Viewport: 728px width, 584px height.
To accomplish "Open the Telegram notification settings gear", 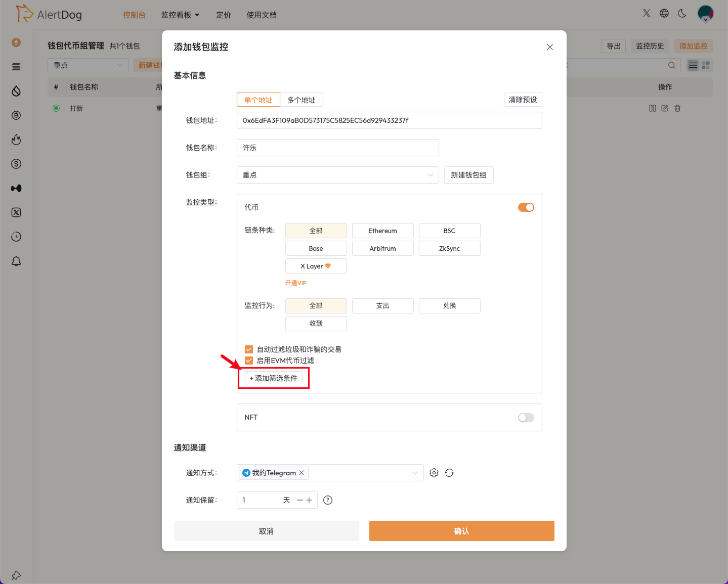I will click(434, 472).
